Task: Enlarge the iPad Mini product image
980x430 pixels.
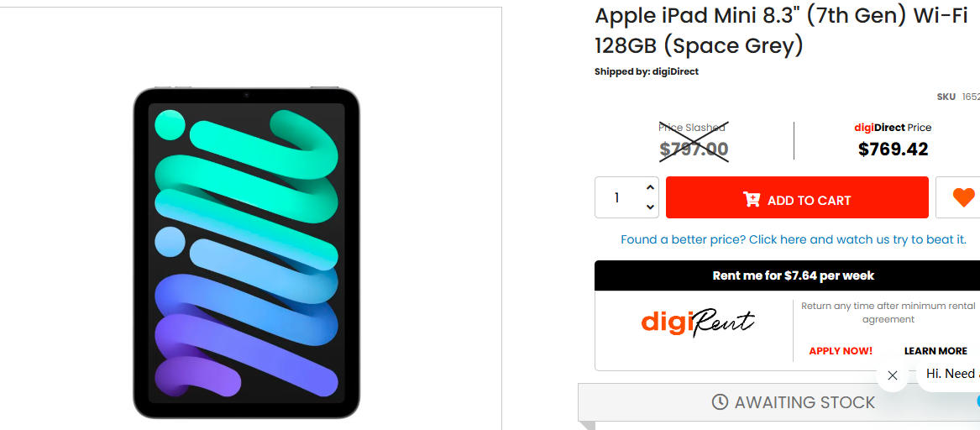Action: (x=246, y=253)
